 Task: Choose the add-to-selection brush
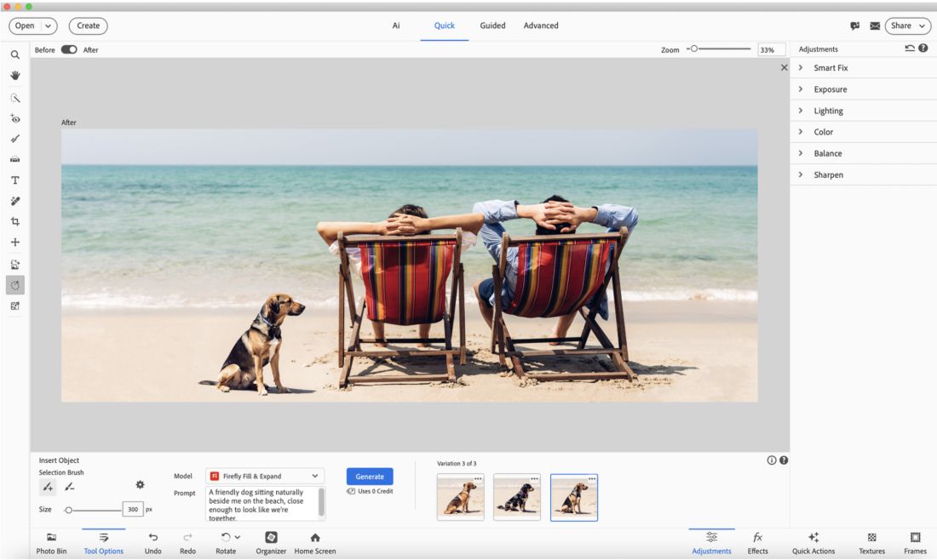coord(48,487)
